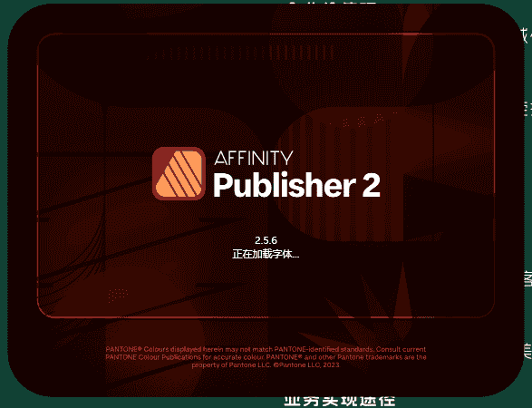Click the Affinity Publisher logo icon

[179, 173]
